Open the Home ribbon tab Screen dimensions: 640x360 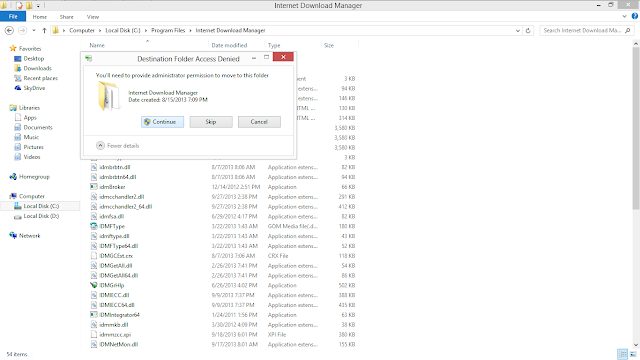click(40, 17)
